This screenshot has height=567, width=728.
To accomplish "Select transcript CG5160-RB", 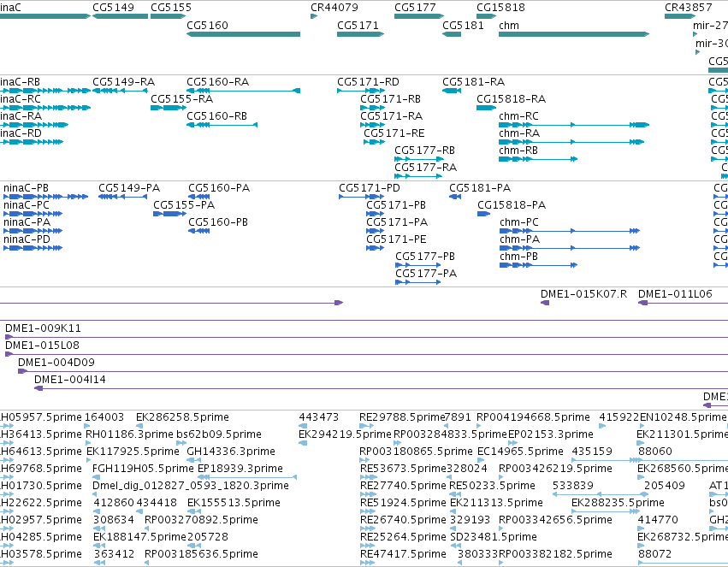I will point(222,125).
